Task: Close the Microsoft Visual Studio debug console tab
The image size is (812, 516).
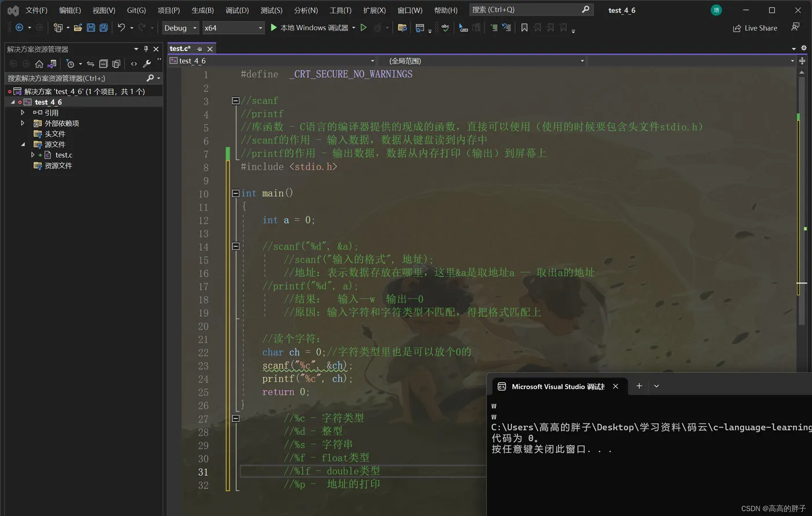Action: [615, 386]
